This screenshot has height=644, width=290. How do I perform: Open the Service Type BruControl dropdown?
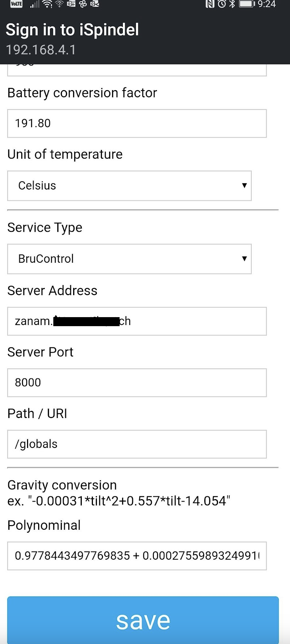coord(129,259)
